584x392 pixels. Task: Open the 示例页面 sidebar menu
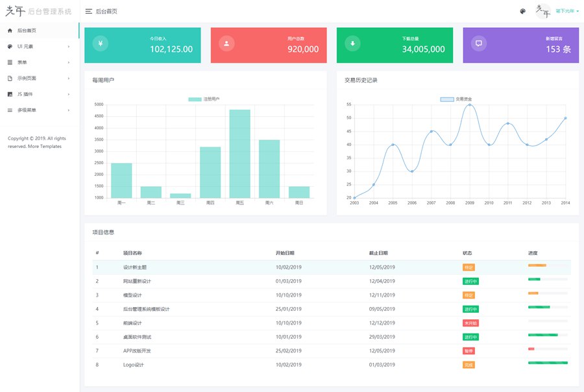click(40, 79)
